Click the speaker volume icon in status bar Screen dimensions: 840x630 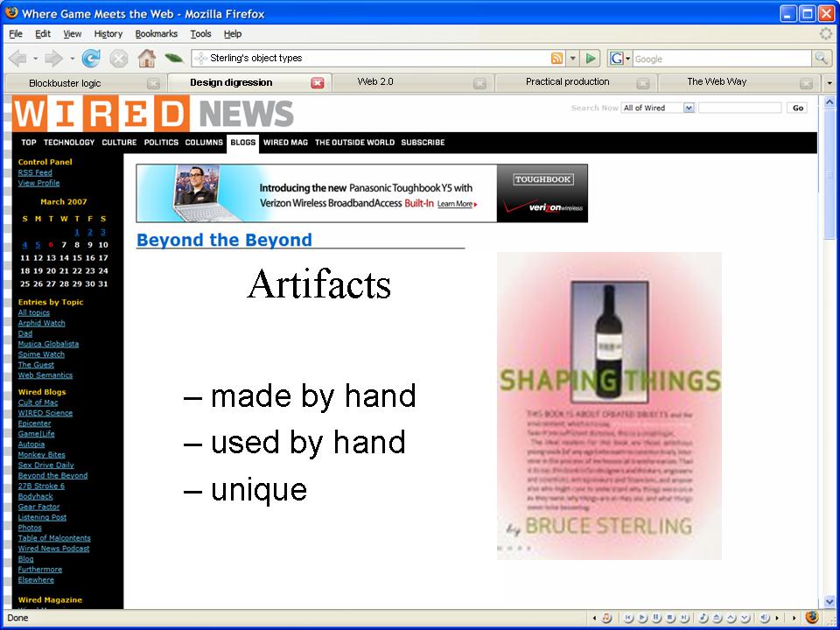tap(765, 618)
